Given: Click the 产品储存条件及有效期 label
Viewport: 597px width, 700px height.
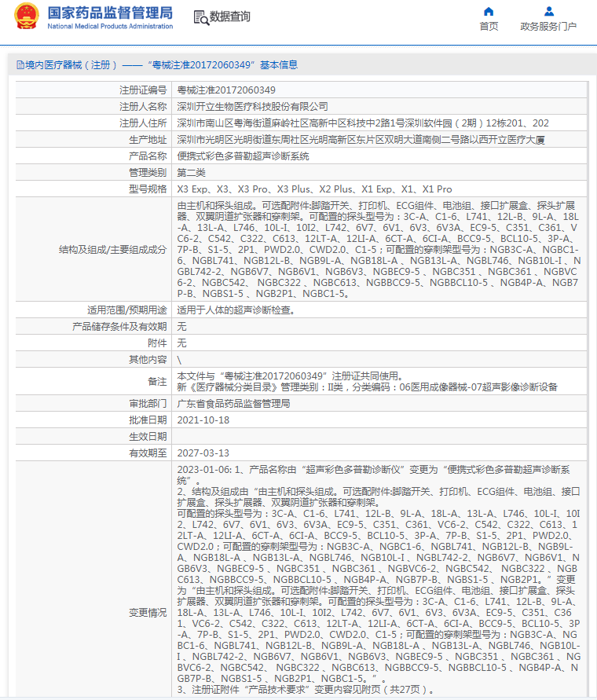Looking at the screenshot, I should pos(119,327).
